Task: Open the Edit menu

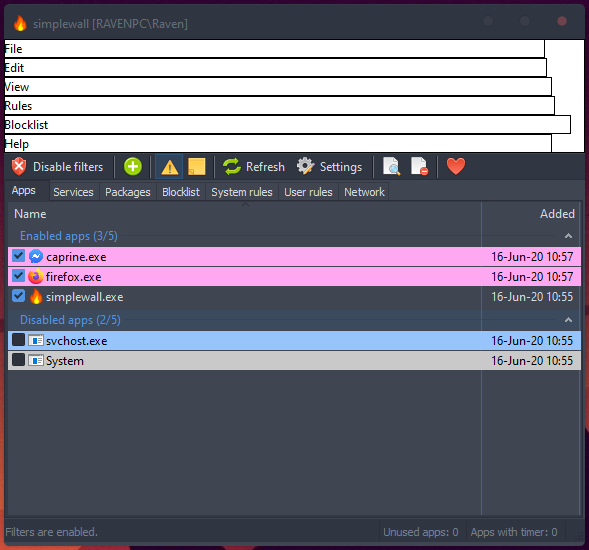Action: point(275,68)
